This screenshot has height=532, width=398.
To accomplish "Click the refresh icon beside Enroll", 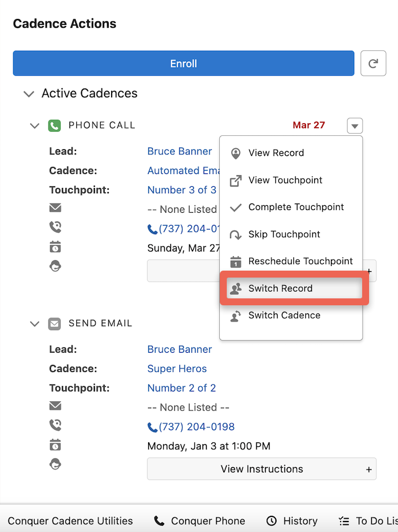I will [373, 64].
